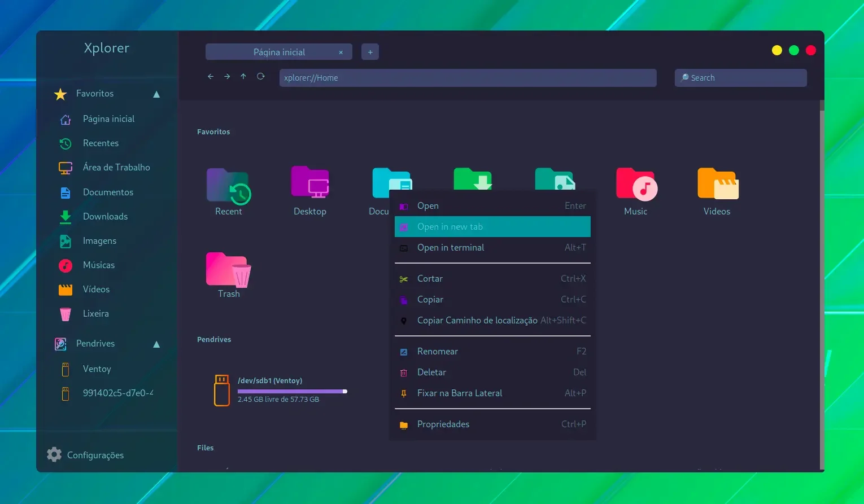Choose Open in context menu

tap(492, 206)
